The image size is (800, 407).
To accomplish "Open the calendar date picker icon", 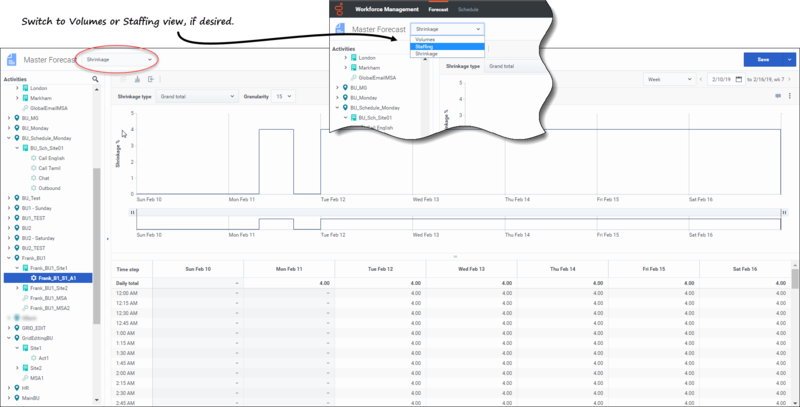I will click(737, 78).
